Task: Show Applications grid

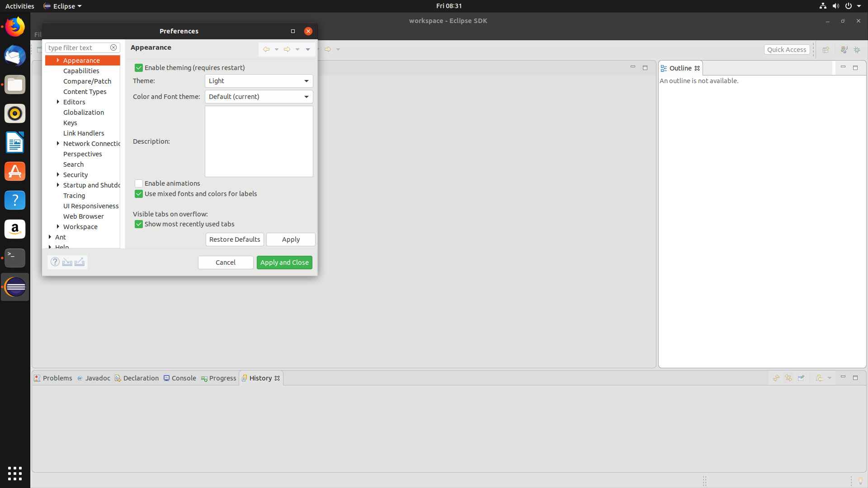Action: [15, 473]
